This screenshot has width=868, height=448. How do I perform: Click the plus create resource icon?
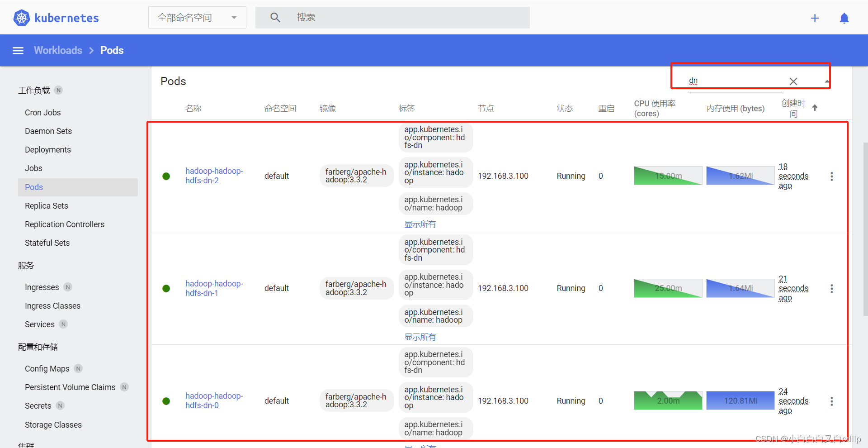815,18
